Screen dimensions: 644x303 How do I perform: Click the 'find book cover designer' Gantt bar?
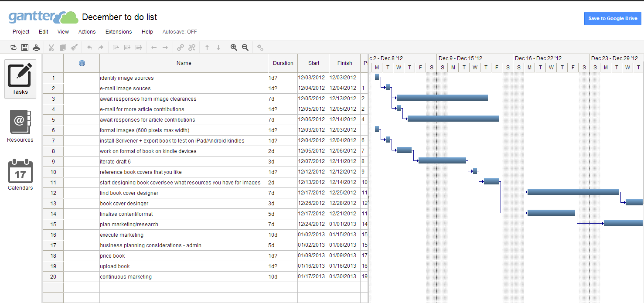tap(572, 192)
